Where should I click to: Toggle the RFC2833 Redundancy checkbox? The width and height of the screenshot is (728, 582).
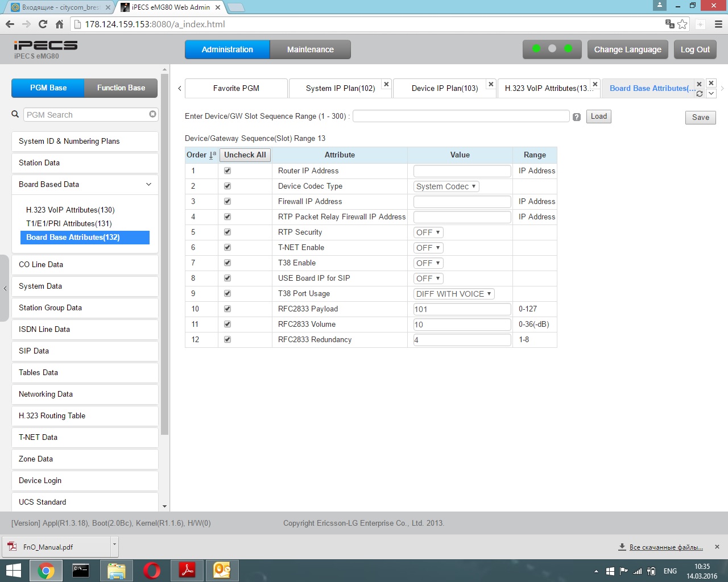227,339
